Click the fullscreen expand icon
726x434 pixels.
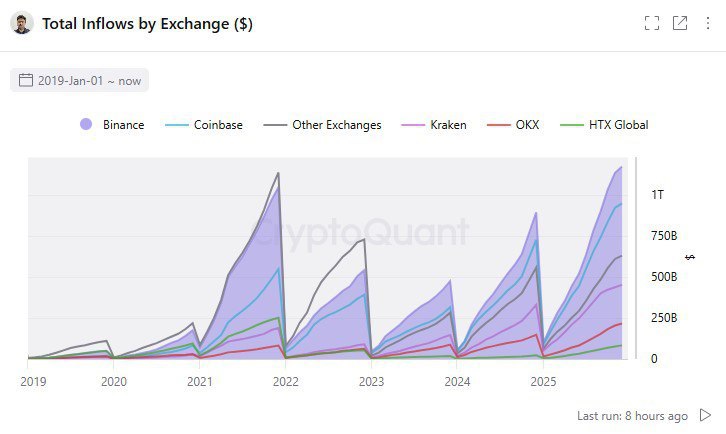click(x=652, y=23)
